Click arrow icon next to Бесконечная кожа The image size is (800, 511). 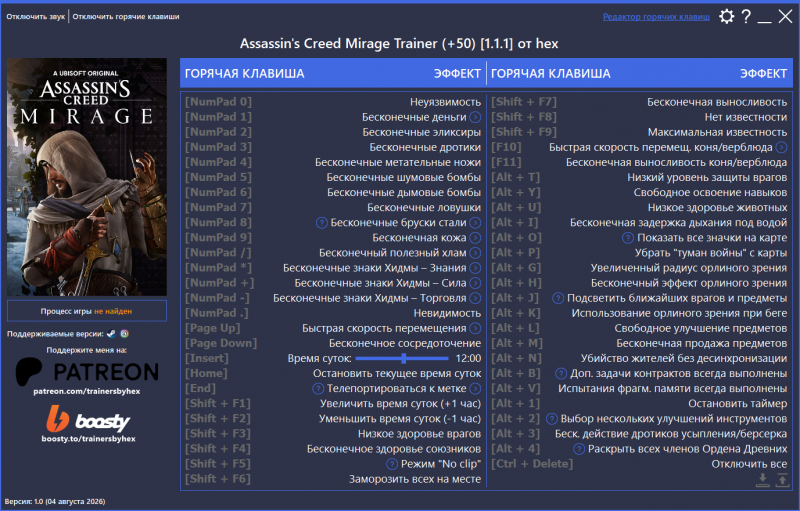pyautogui.click(x=475, y=238)
